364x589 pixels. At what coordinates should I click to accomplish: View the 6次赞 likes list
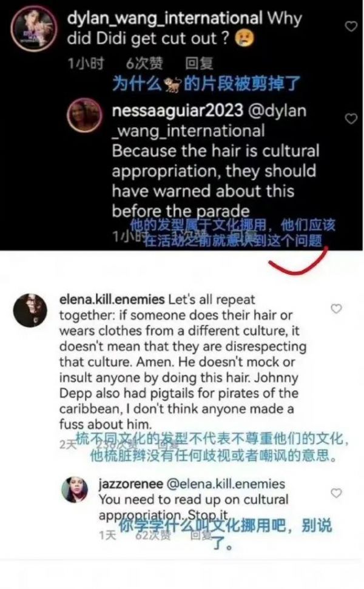tap(144, 64)
